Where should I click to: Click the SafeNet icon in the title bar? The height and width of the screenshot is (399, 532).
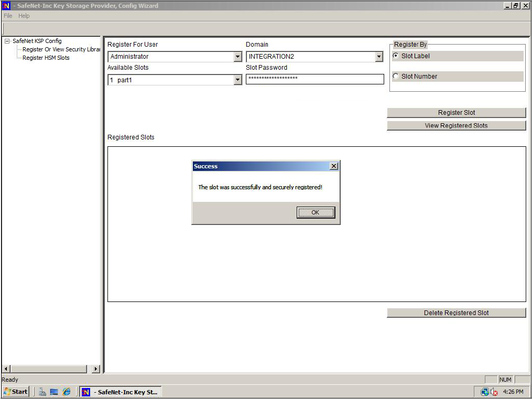click(x=6, y=5)
